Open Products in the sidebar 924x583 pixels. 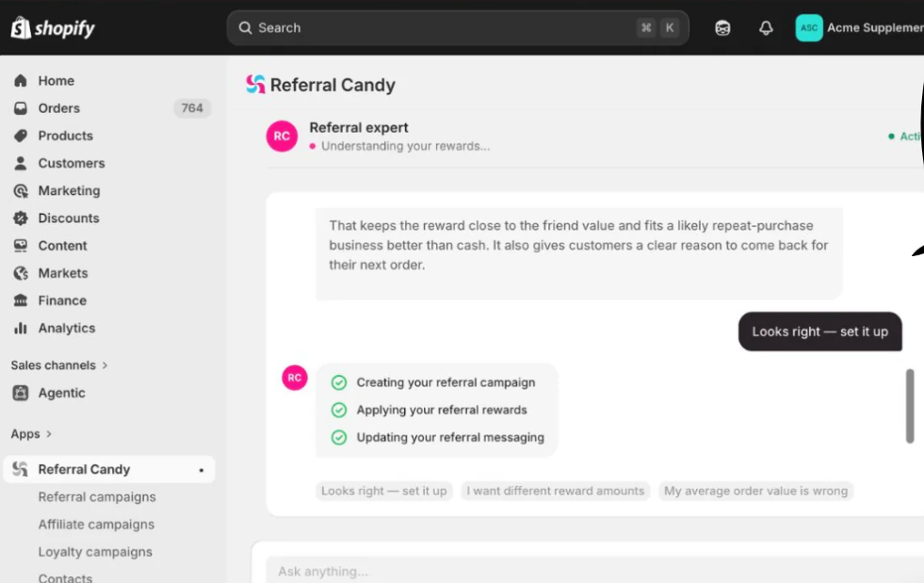pos(65,136)
